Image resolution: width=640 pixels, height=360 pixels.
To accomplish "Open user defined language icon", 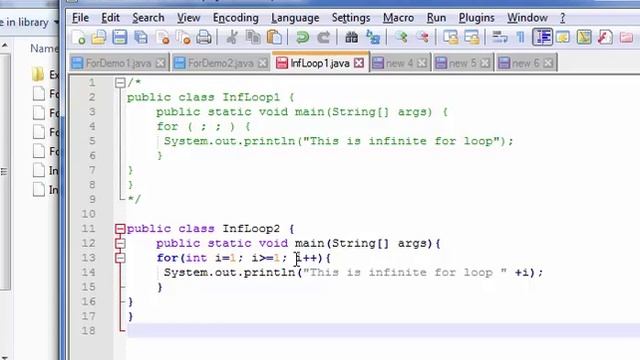I will (563, 38).
